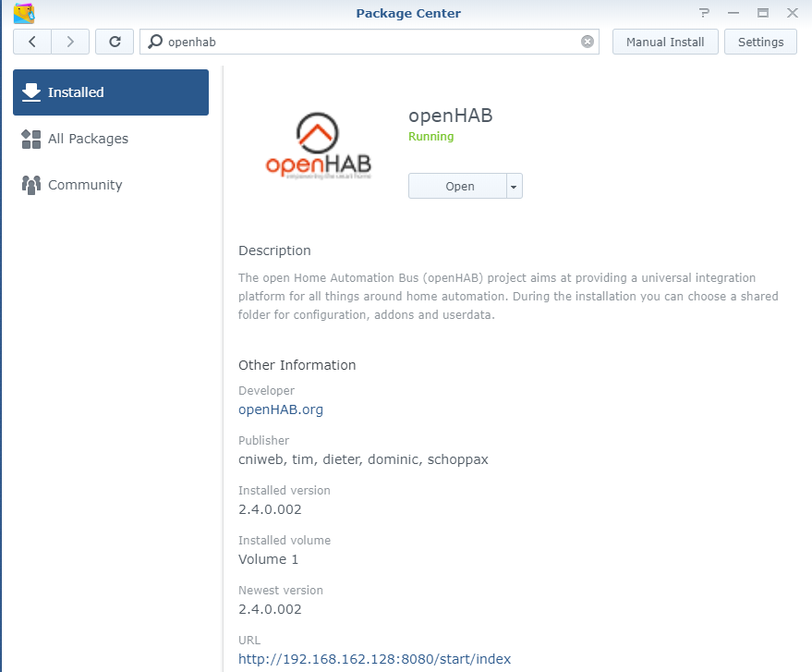Image resolution: width=812 pixels, height=672 pixels.
Task: Expand the dropdown arrow next to Open
Action: click(514, 187)
